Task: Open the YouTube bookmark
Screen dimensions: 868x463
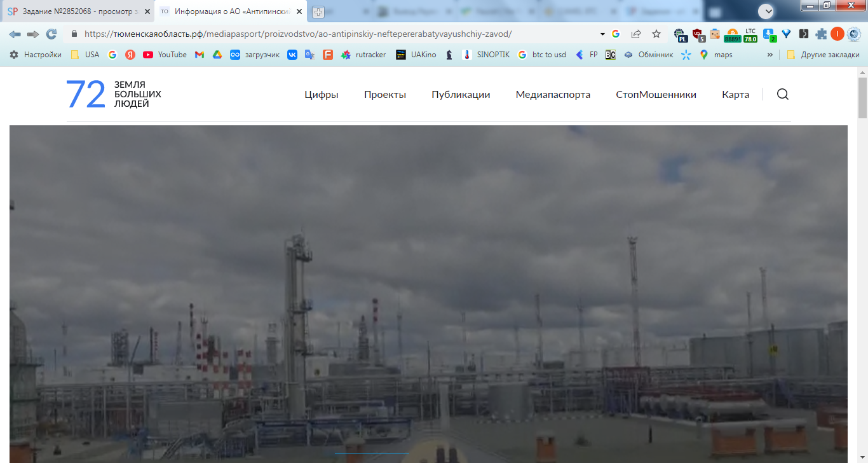Action: pyautogui.click(x=165, y=55)
